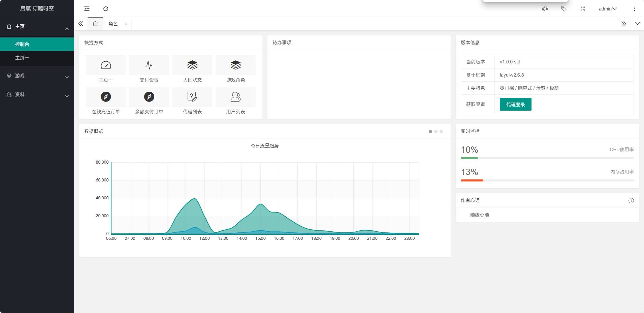The height and width of the screenshot is (313, 644).
Task: Open the 大区状态 shortcut
Action: tap(192, 69)
